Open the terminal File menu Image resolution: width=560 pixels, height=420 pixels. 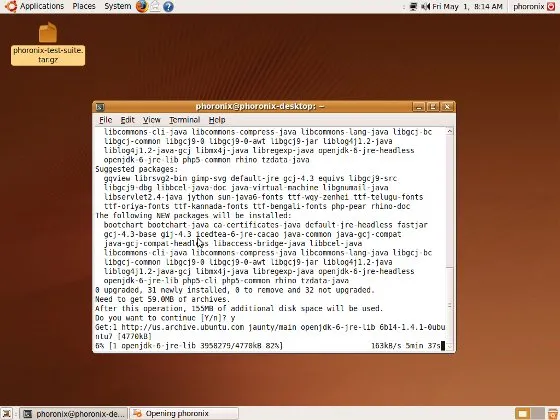tap(106, 120)
